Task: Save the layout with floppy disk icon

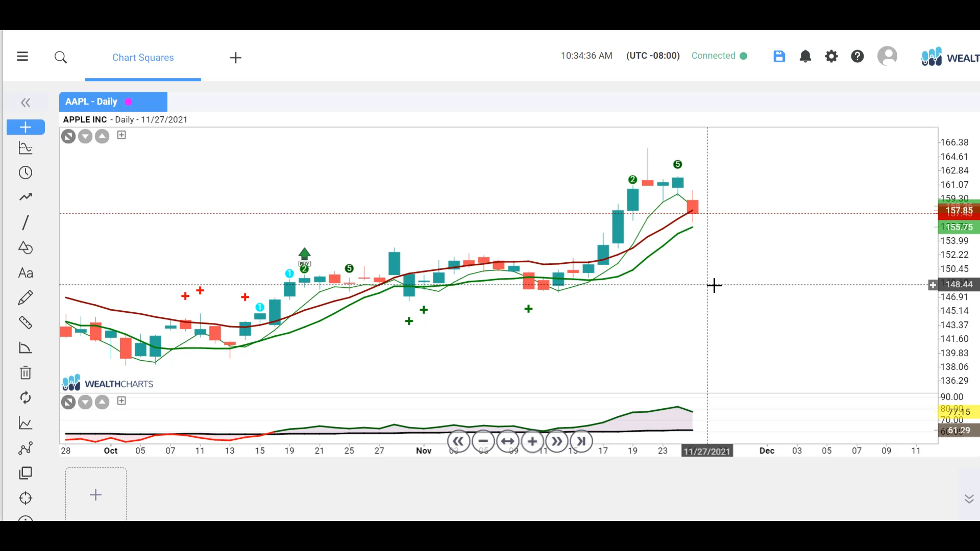Action: 779,56
